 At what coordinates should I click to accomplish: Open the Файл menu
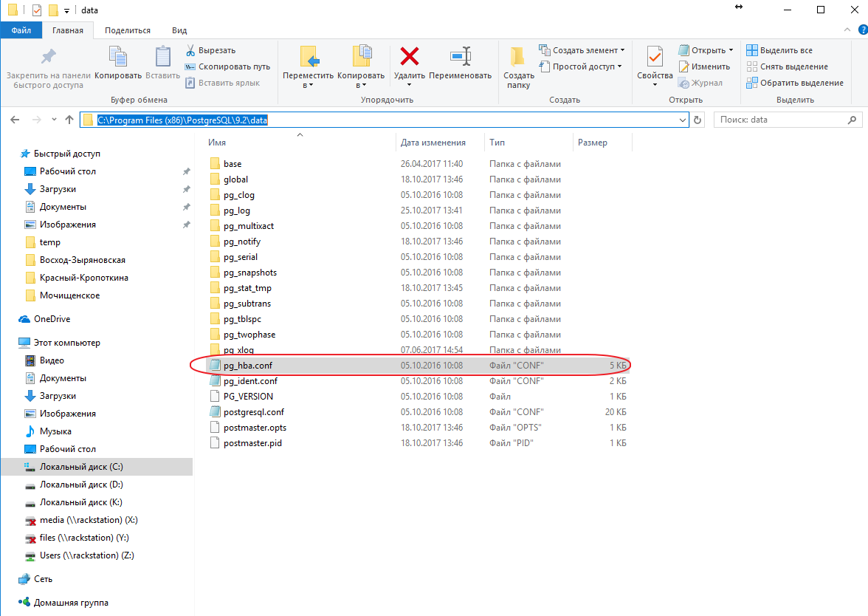pyautogui.click(x=21, y=30)
